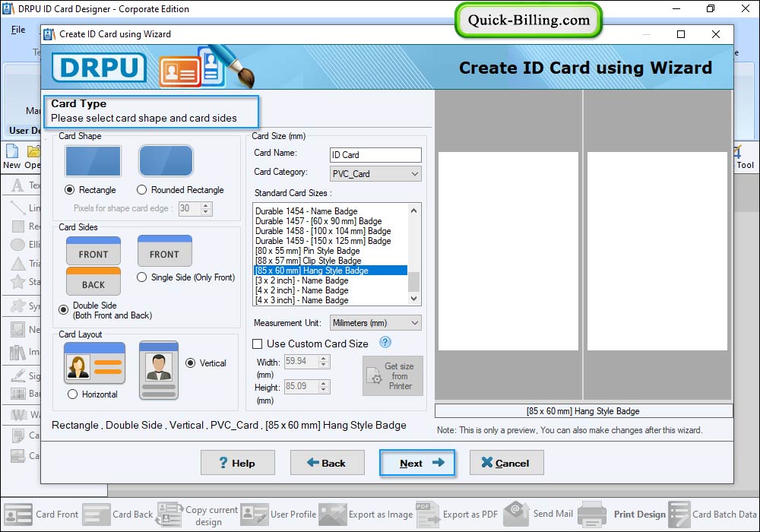The width and height of the screenshot is (760, 532).
Task: Select Durable 1454 - Name Badge size
Action: tap(331, 211)
